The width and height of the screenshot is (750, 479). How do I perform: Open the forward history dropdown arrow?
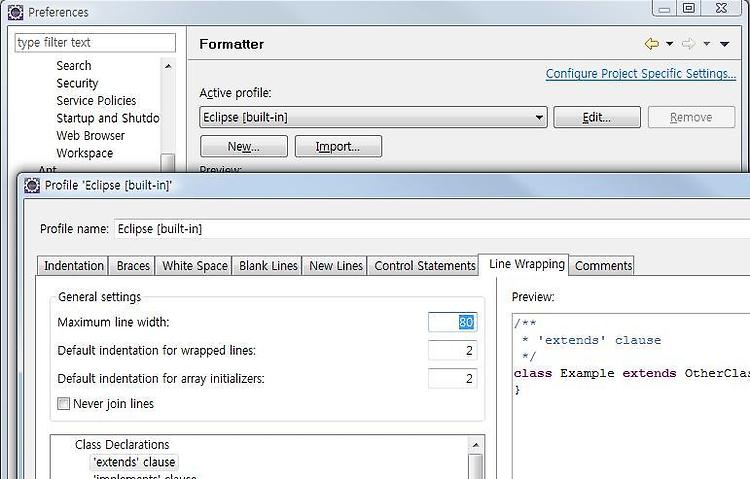pos(706,44)
